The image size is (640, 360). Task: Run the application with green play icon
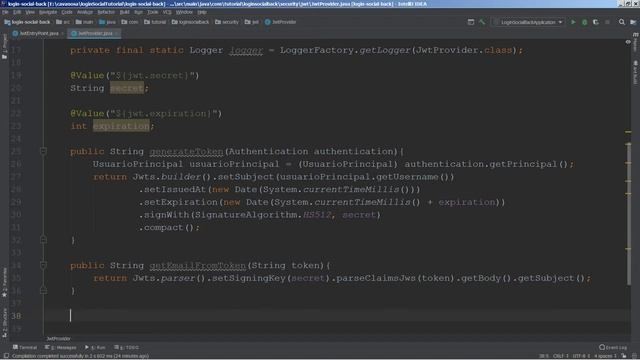[x=573, y=22]
